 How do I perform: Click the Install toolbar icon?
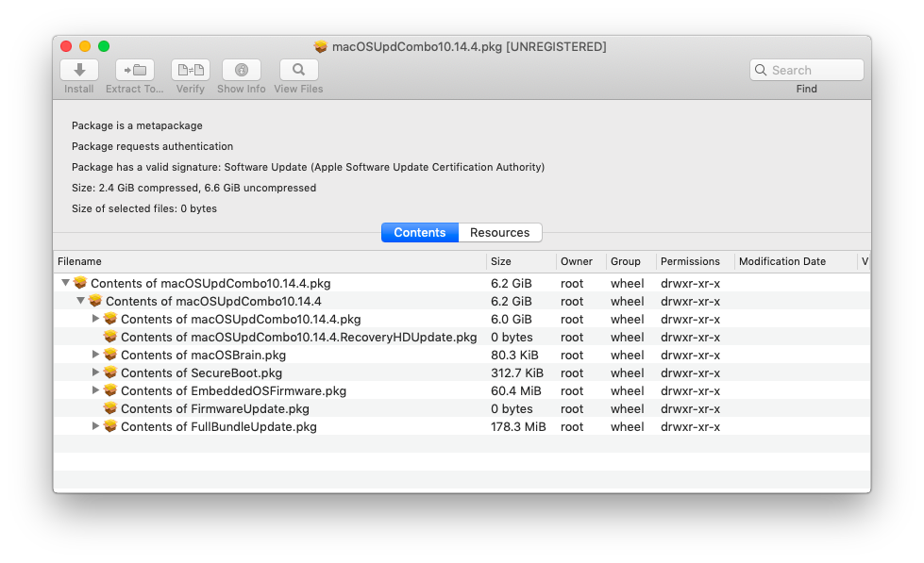pyautogui.click(x=79, y=70)
